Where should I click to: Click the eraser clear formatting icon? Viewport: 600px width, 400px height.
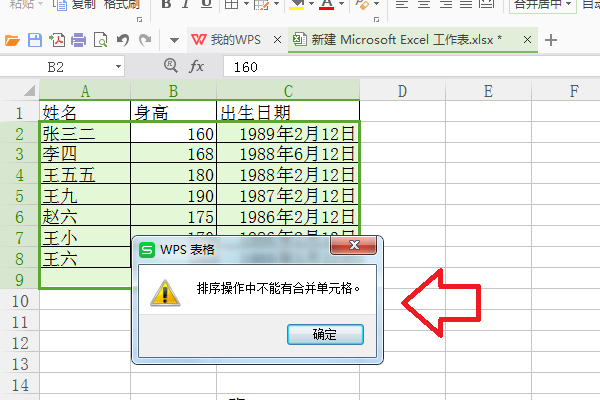[362, 4]
